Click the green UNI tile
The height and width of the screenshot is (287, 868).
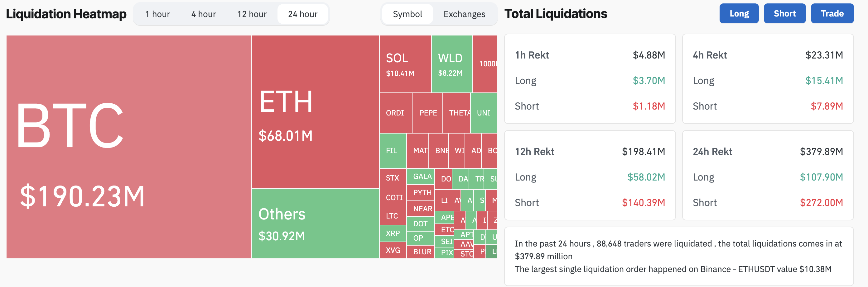pos(484,113)
